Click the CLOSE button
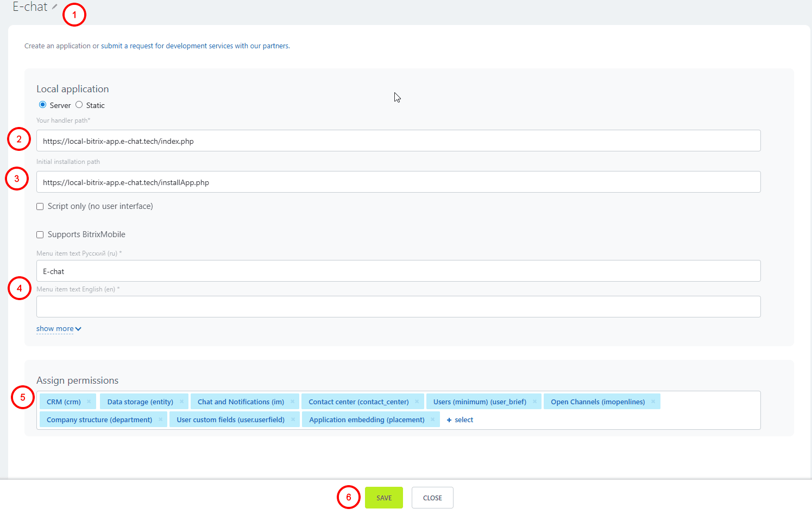 tap(432, 498)
